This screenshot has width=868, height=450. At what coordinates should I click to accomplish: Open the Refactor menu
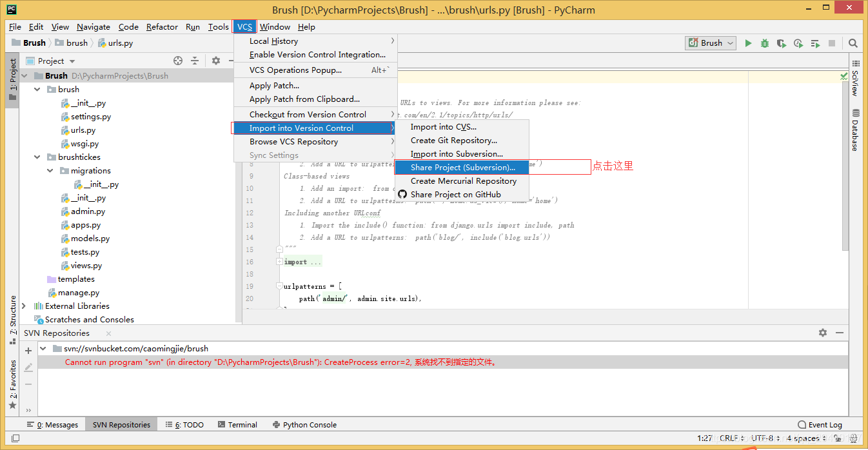tap(162, 26)
